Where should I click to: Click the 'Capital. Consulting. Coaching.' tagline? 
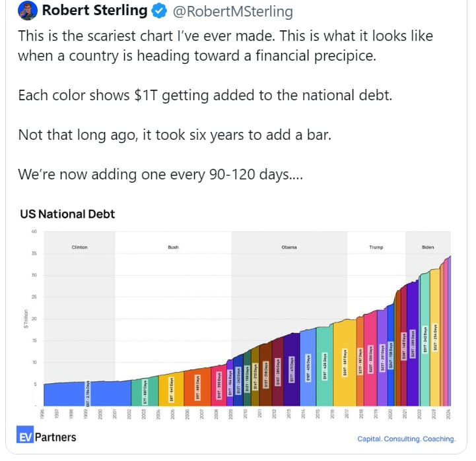(x=406, y=439)
